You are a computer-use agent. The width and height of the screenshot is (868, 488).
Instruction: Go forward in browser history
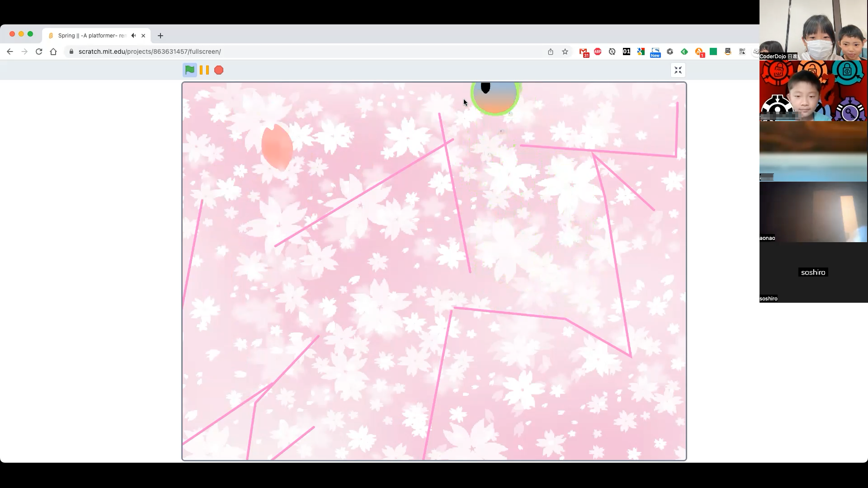coord(24,52)
